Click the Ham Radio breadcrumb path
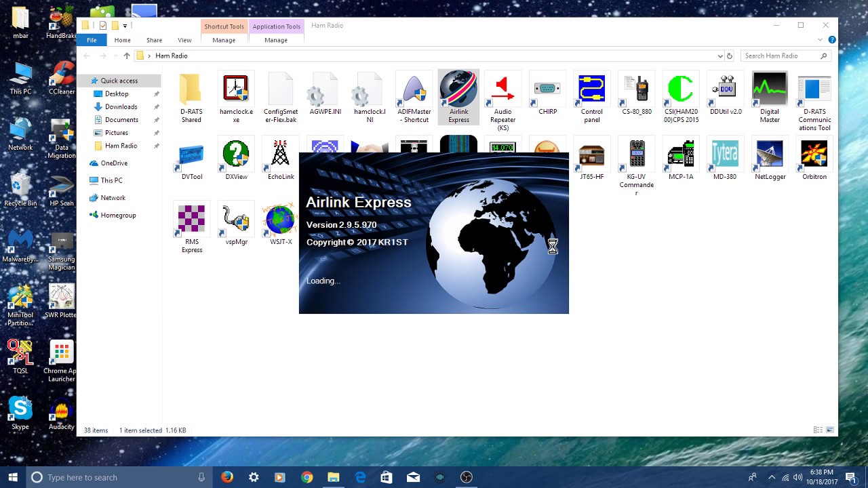Image resolution: width=868 pixels, height=488 pixels. pyautogui.click(x=171, y=56)
